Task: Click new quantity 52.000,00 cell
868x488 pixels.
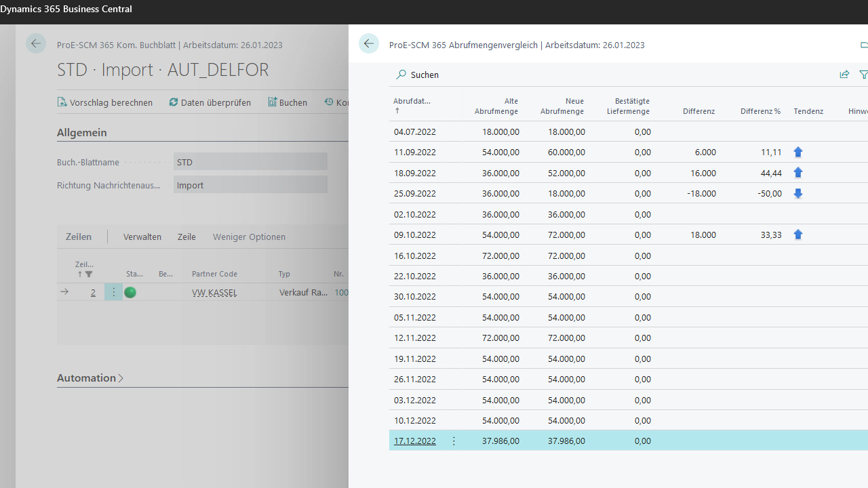Action: click(x=566, y=173)
